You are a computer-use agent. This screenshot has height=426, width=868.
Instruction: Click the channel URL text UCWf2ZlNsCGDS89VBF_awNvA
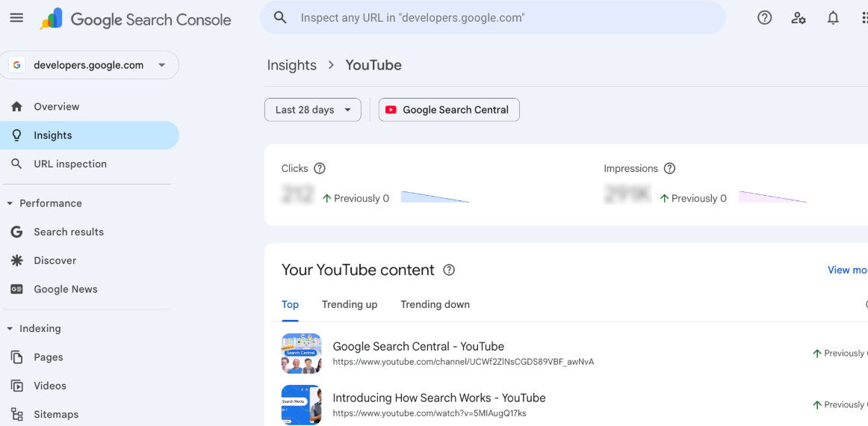coord(463,362)
